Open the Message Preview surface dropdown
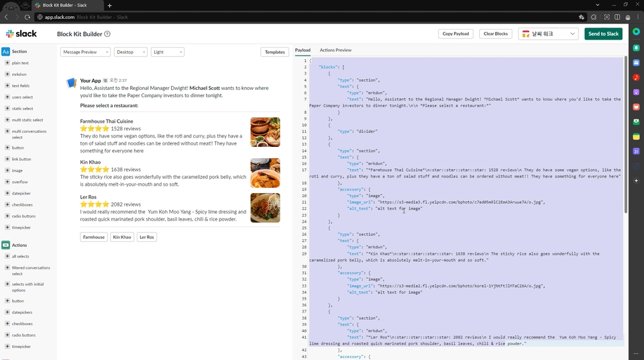 click(85, 52)
